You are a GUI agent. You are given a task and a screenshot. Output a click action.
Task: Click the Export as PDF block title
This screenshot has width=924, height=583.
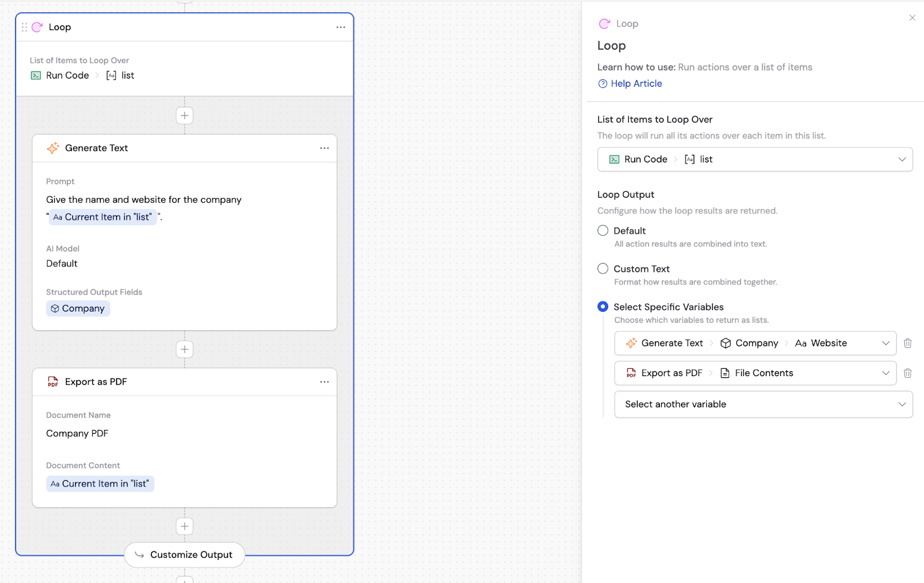click(x=96, y=382)
